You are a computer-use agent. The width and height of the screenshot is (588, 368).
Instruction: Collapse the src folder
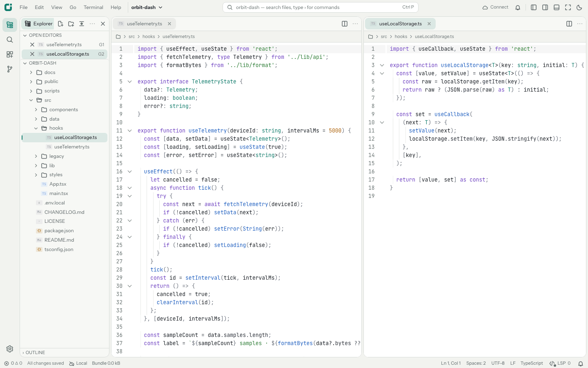[x=31, y=100]
